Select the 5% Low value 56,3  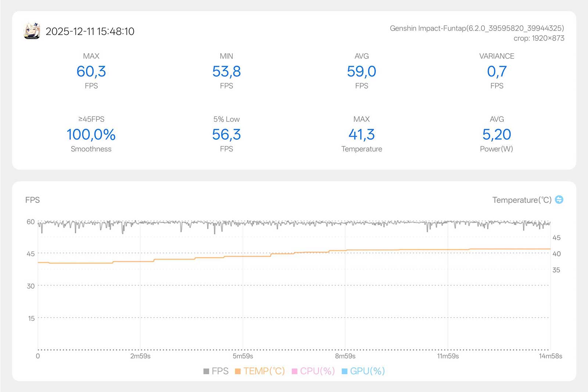tap(226, 135)
